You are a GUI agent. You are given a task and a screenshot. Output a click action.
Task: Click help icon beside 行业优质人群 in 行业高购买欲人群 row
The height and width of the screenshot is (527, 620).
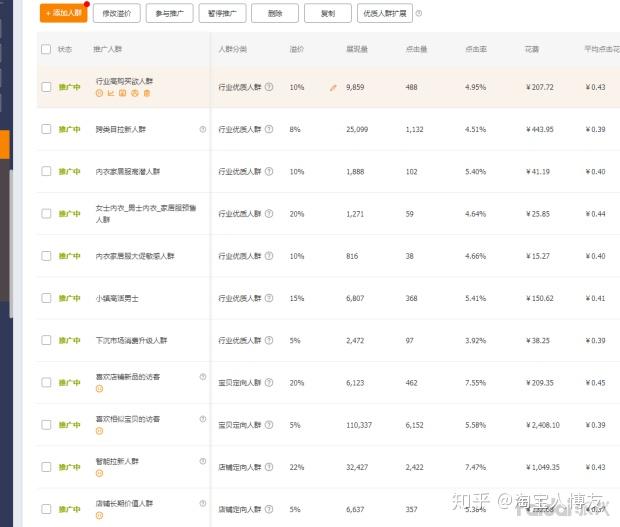point(269,87)
